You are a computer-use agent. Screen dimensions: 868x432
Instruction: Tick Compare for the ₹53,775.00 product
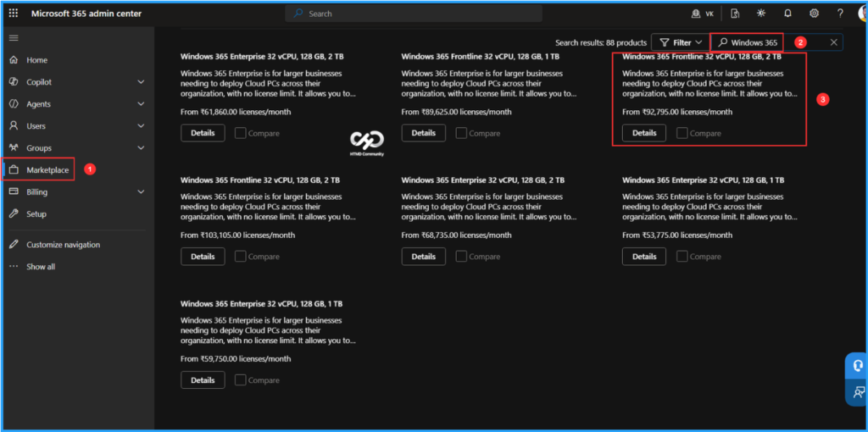[x=682, y=257]
